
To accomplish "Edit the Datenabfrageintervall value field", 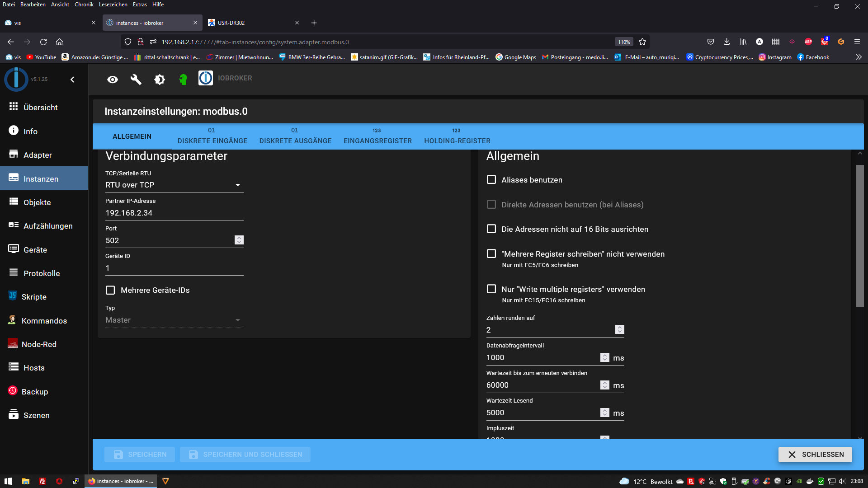I will coord(542,357).
